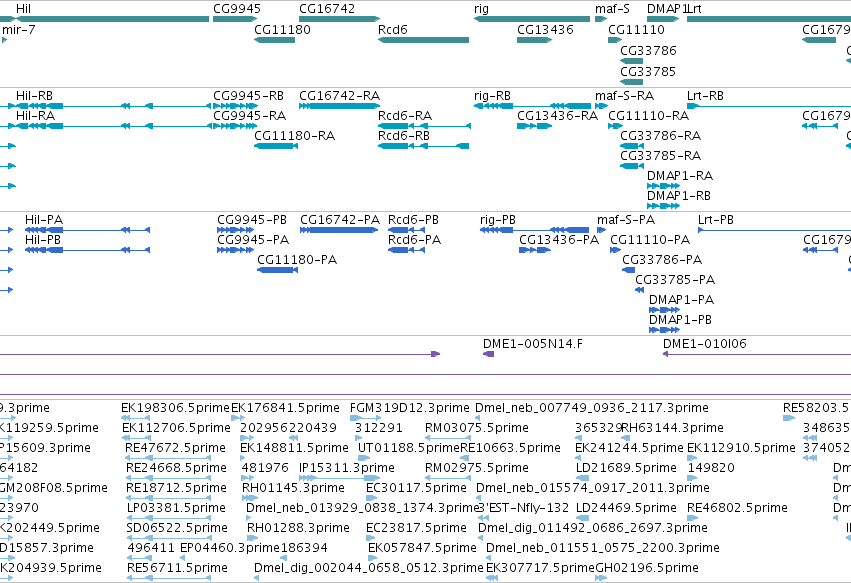
Task: Click the CG9945-RA transcript label
Action: click(250, 116)
